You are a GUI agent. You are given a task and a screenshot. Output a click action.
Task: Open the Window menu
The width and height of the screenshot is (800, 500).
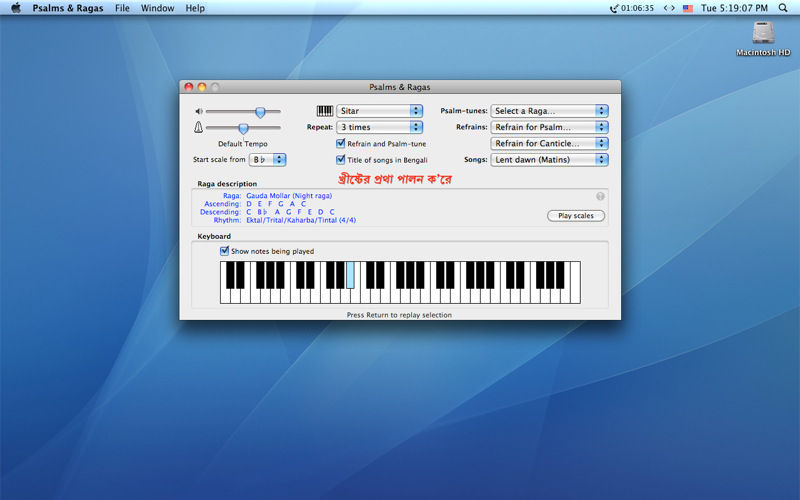point(158,8)
